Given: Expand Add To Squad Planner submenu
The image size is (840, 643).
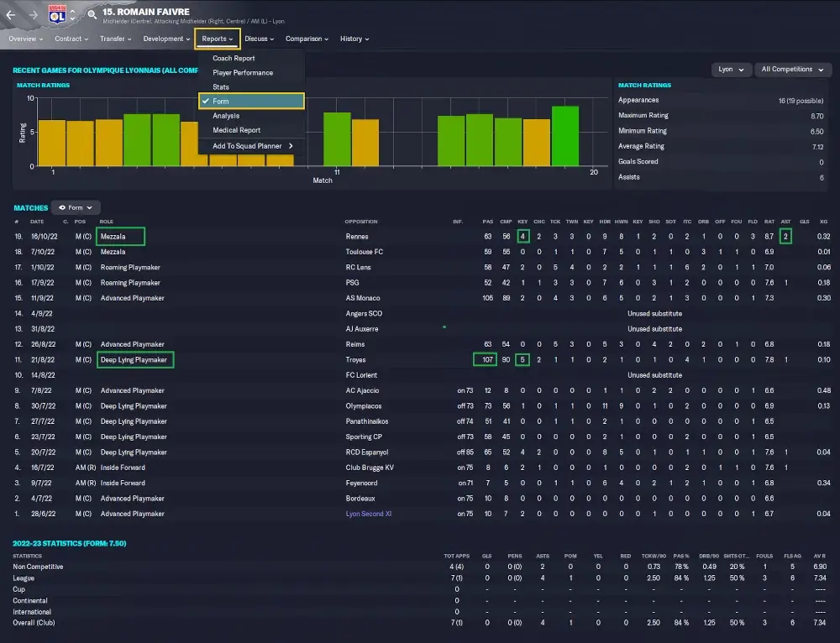Looking at the screenshot, I should [251, 145].
